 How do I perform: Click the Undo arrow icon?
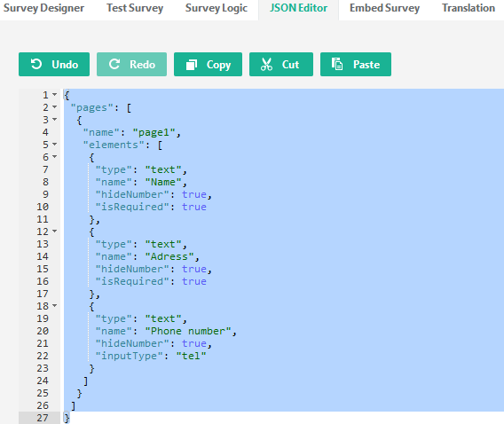[x=36, y=64]
